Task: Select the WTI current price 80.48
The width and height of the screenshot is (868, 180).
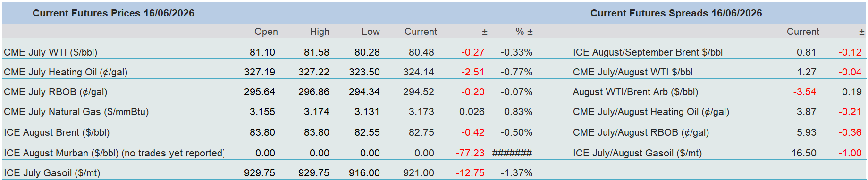Action: coord(421,52)
